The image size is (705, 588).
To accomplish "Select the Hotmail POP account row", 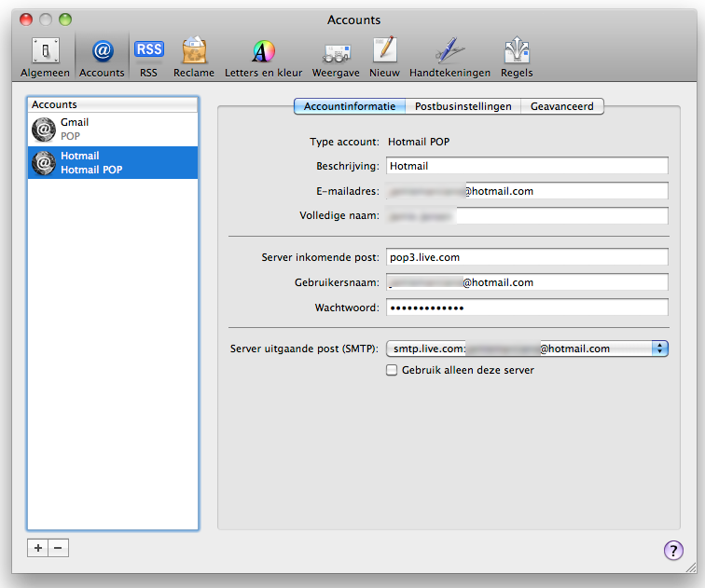I will (113, 163).
